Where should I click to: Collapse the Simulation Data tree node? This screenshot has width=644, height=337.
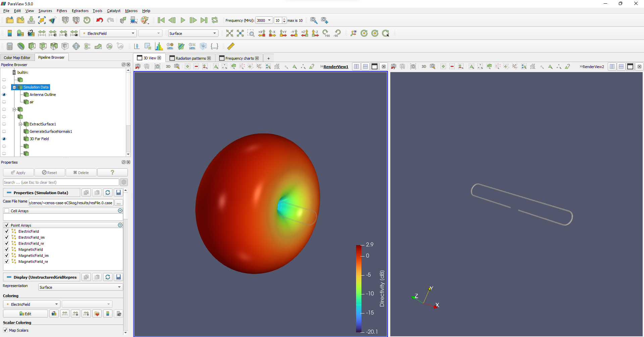click(x=14, y=87)
